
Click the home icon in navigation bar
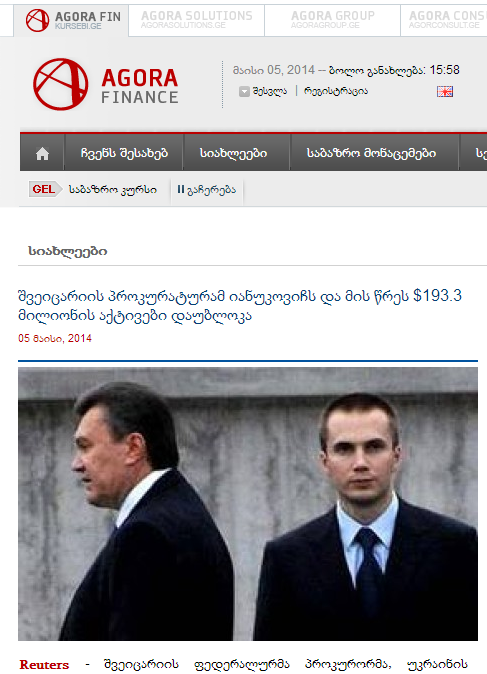tap(42, 153)
